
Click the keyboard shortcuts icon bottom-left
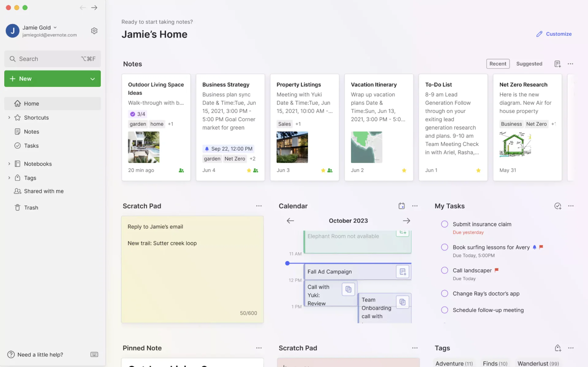[94, 354]
